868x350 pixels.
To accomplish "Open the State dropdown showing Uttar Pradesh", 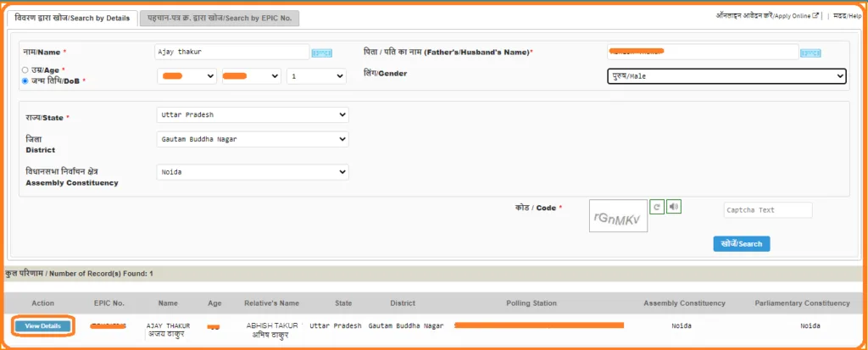I will pos(253,114).
